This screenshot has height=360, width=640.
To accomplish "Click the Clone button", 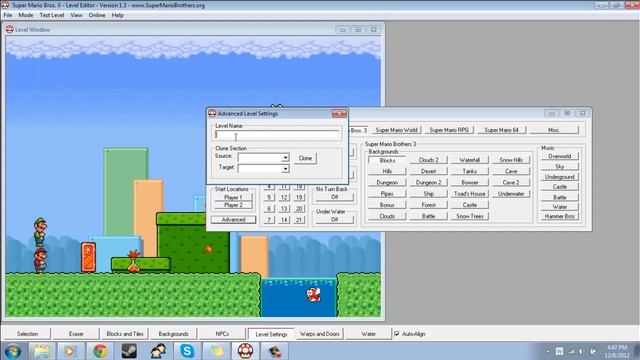I will (305, 158).
